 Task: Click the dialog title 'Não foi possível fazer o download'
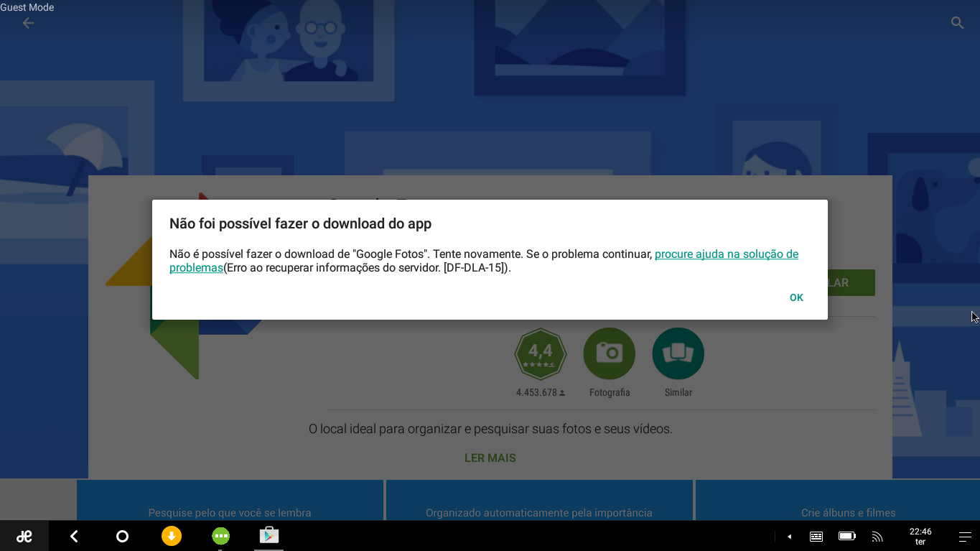300,223
